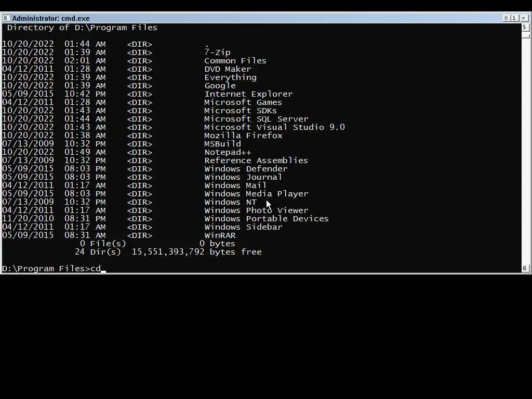The width and height of the screenshot is (532, 399).
Task: Click the 'Everything' directory name
Action: click(230, 77)
